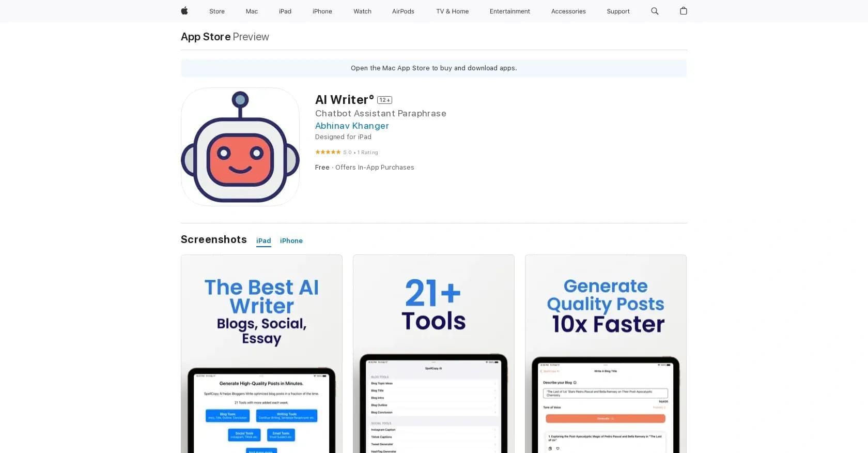Image resolution: width=868 pixels, height=453 pixels.
Task: Click the five-star rating icons
Action: tap(328, 152)
